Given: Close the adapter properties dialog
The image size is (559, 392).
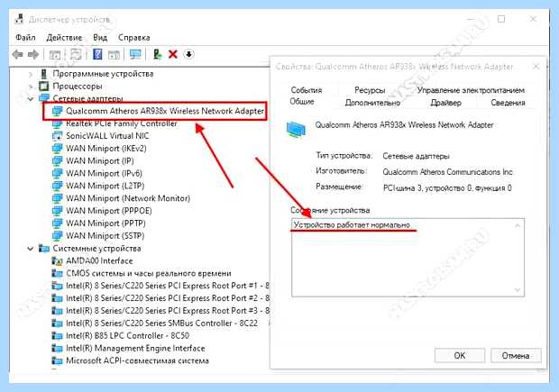Looking at the screenshot, I should 536,67.
